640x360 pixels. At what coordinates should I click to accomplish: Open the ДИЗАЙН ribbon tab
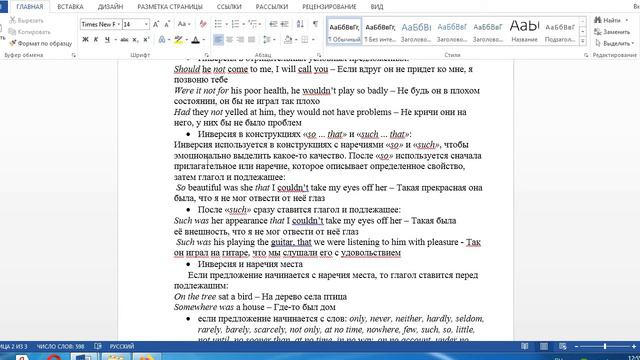(x=110, y=7)
